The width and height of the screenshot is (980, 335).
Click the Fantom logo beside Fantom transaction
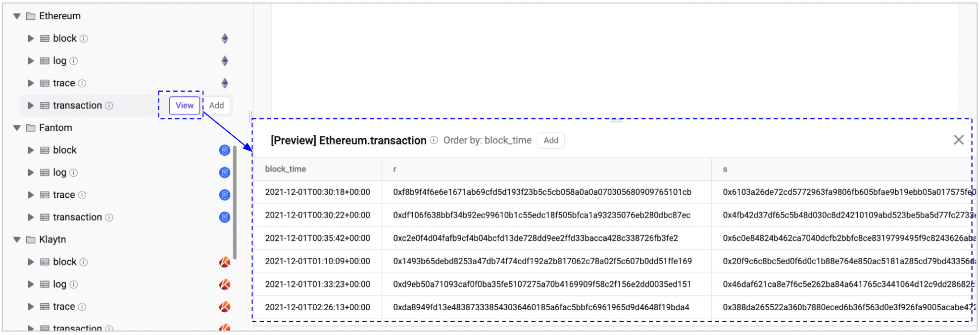click(224, 217)
